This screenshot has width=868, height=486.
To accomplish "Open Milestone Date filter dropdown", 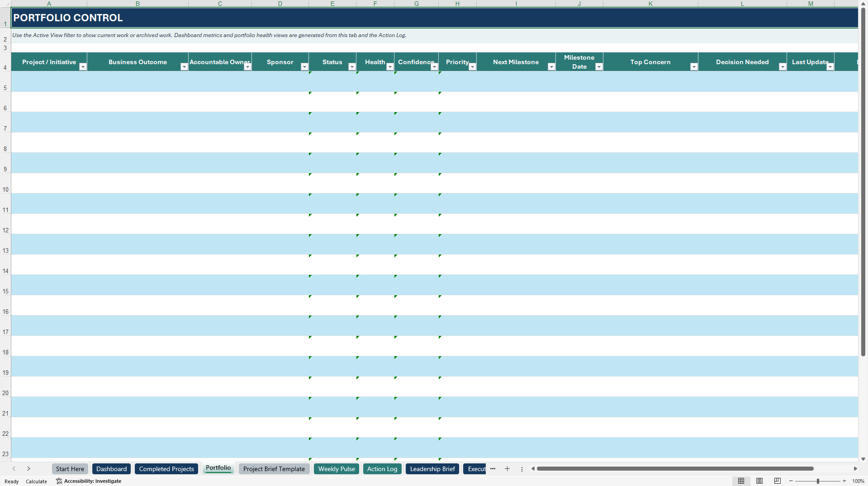I will (599, 67).
